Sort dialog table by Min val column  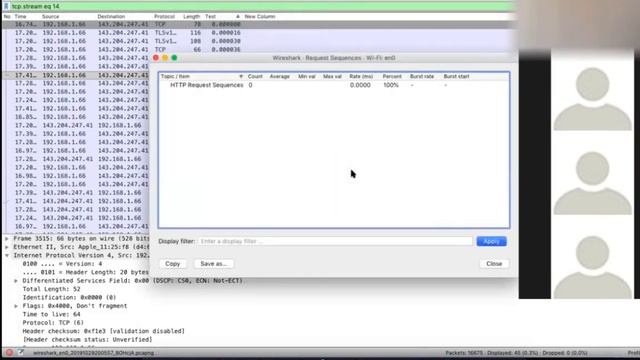307,76
